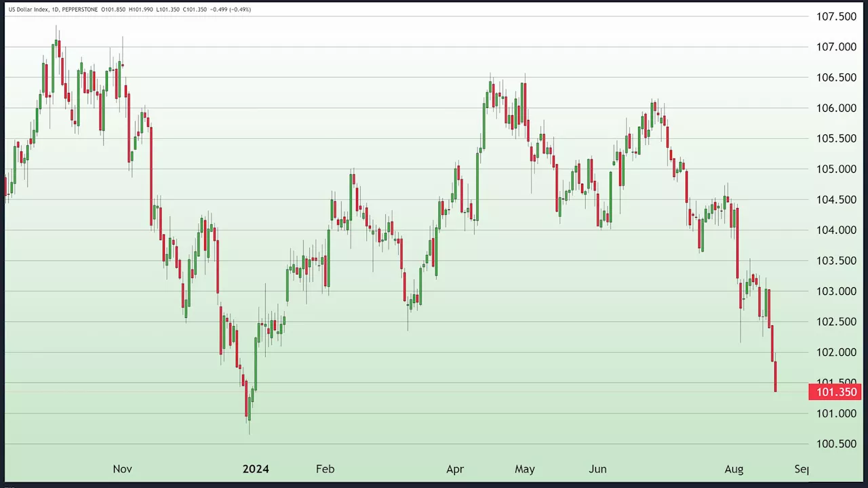Screen dimensions: 868x488
Task: Click the 102.000 price axis label
Action: 836,352
